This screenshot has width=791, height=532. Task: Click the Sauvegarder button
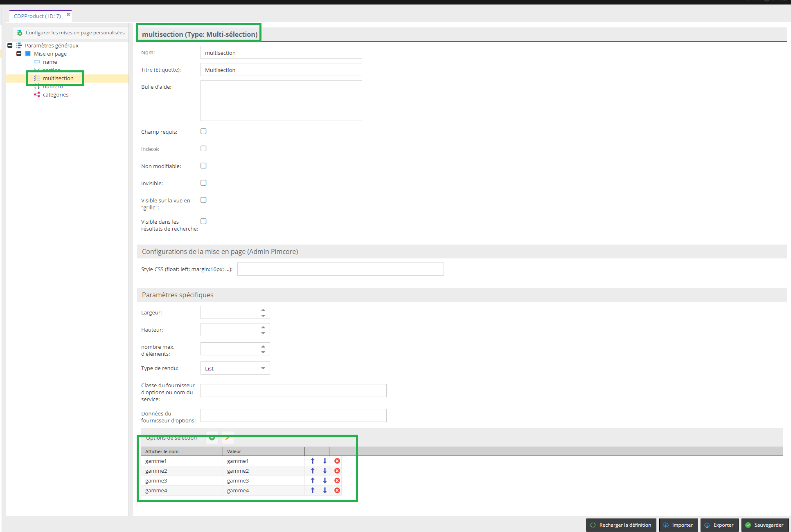point(765,525)
